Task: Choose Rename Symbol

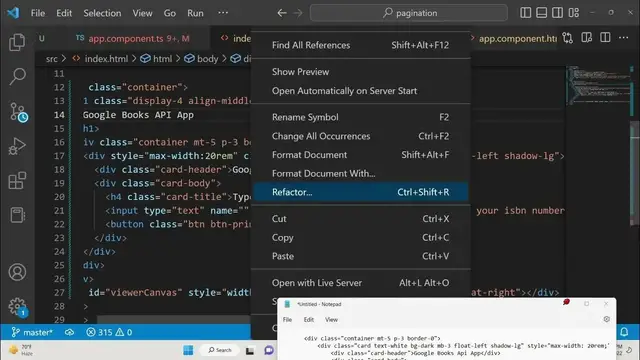Action: coord(360,117)
